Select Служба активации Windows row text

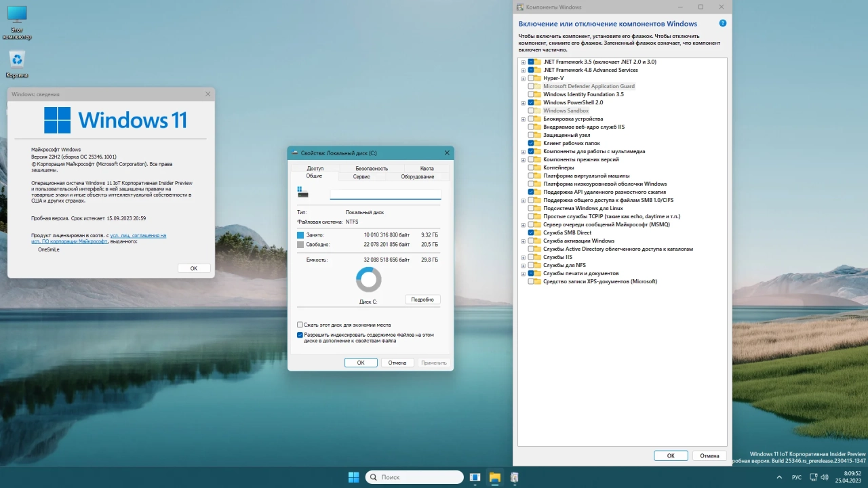pos(578,241)
